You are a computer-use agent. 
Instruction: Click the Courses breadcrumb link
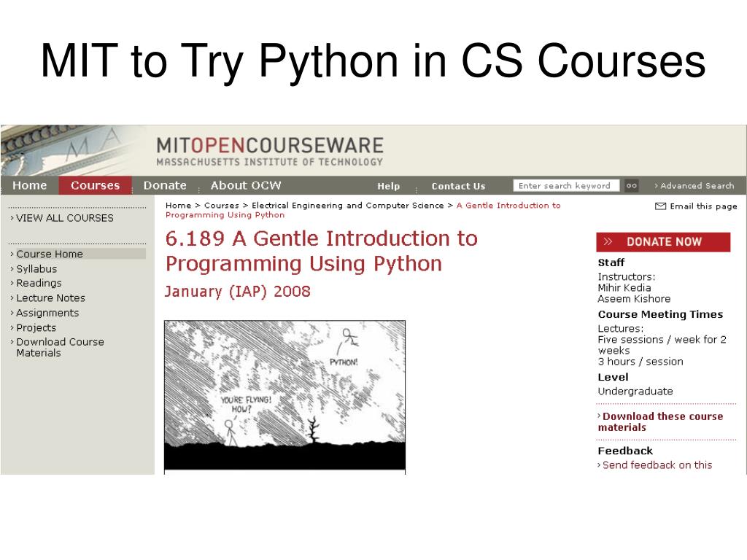pos(222,205)
